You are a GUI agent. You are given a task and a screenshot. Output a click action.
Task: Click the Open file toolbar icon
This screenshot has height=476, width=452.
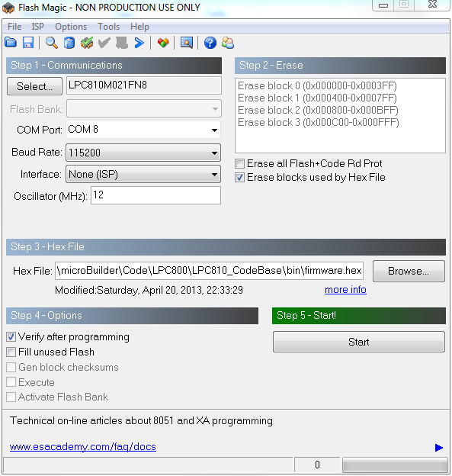click(x=11, y=43)
